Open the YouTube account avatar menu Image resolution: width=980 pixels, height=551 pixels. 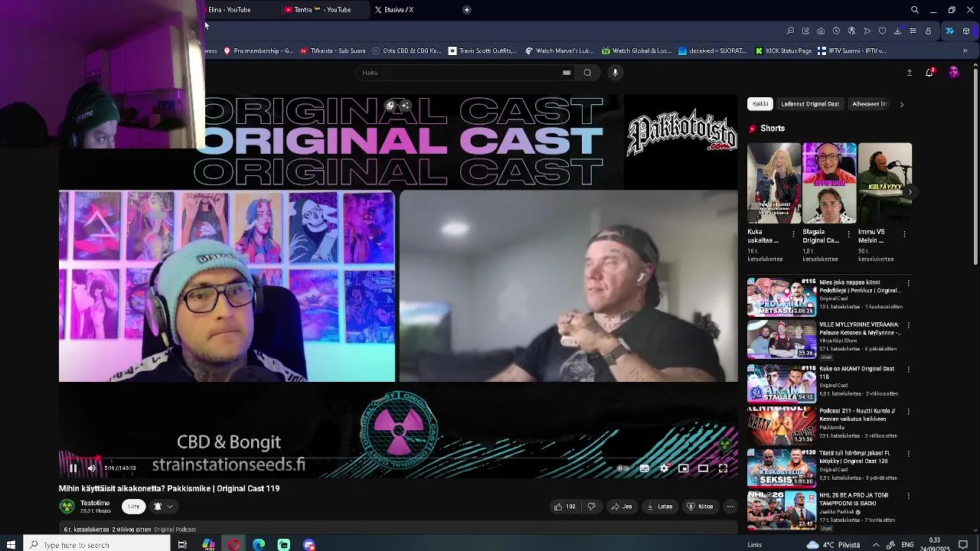tap(953, 73)
